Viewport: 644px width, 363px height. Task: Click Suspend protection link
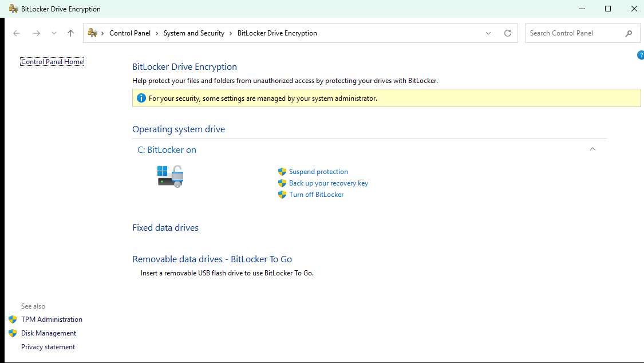pyautogui.click(x=318, y=172)
